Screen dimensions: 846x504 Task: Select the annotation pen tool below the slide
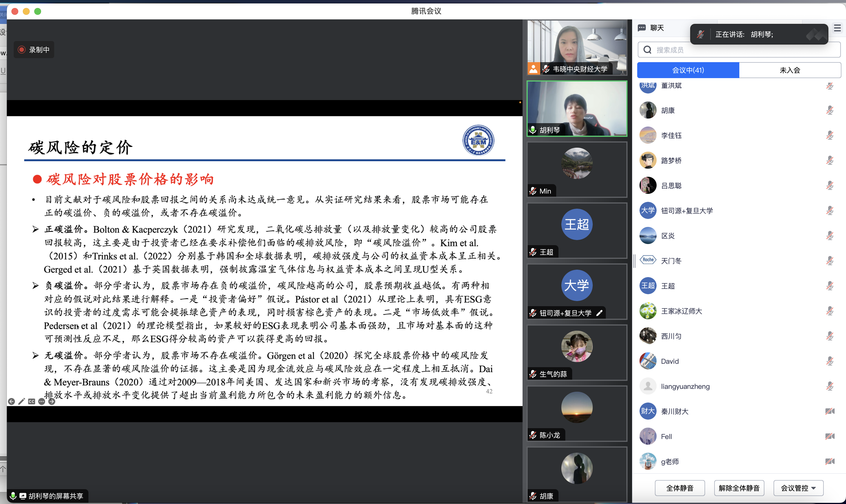coord(22,401)
